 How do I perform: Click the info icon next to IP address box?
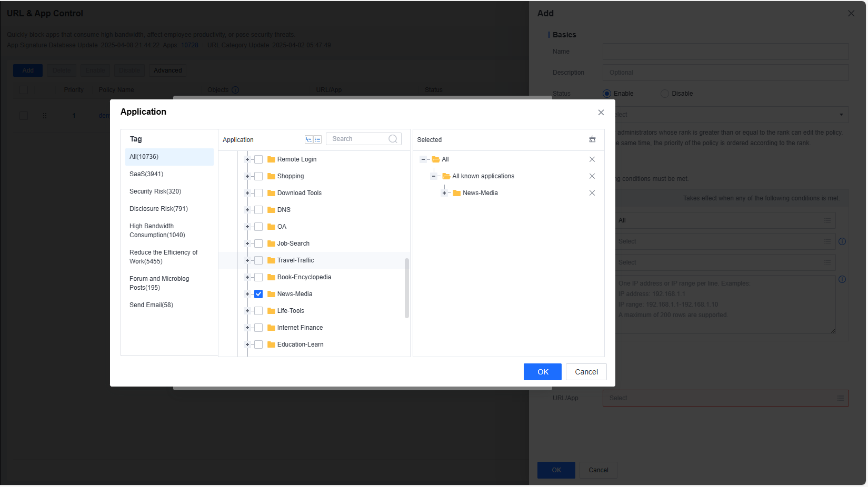coord(842,279)
